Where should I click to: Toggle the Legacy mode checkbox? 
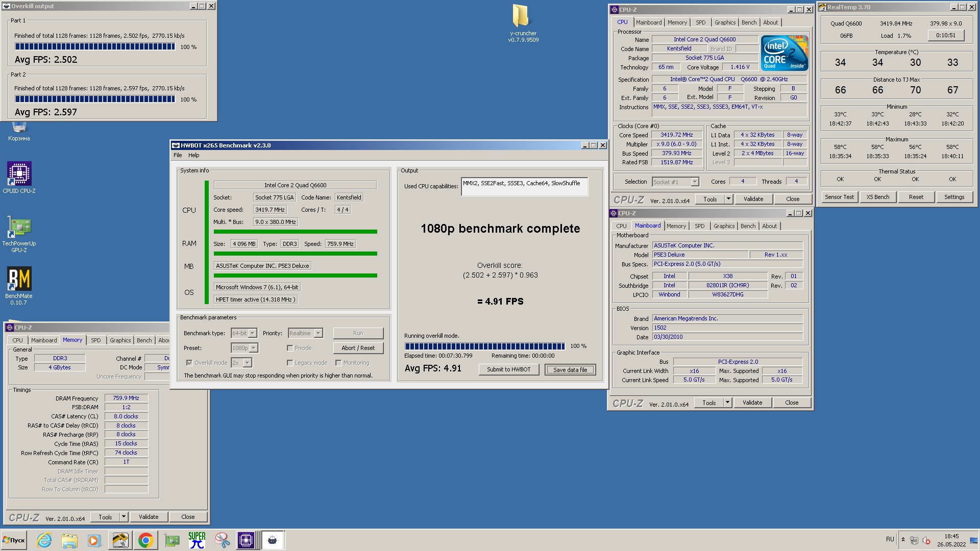pyautogui.click(x=290, y=363)
